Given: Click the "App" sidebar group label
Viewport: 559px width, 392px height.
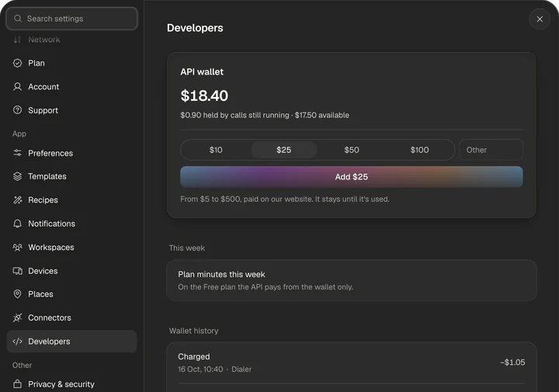Looking at the screenshot, I should pos(19,134).
